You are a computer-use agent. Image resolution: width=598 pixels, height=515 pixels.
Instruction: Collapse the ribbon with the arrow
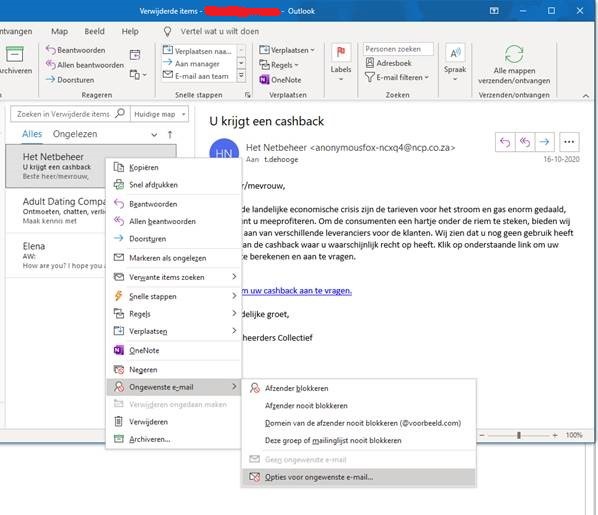coord(586,96)
